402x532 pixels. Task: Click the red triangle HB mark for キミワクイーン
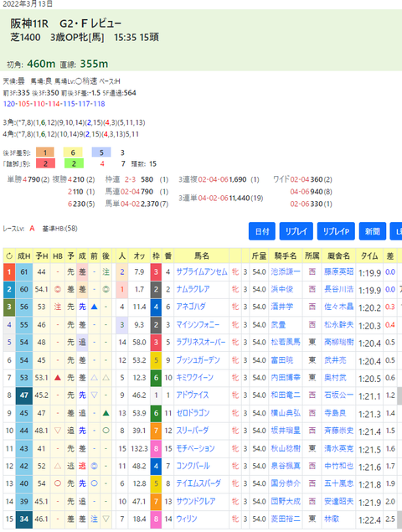pyautogui.click(x=58, y=378)
